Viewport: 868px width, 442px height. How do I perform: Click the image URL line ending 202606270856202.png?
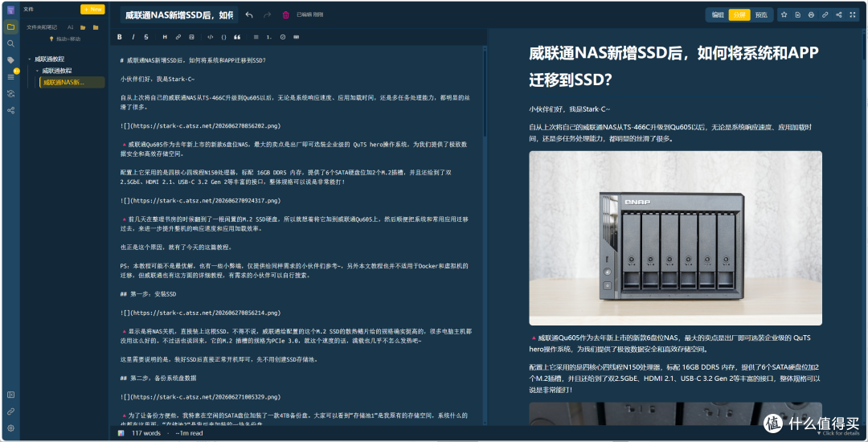[x=200, y=125]
